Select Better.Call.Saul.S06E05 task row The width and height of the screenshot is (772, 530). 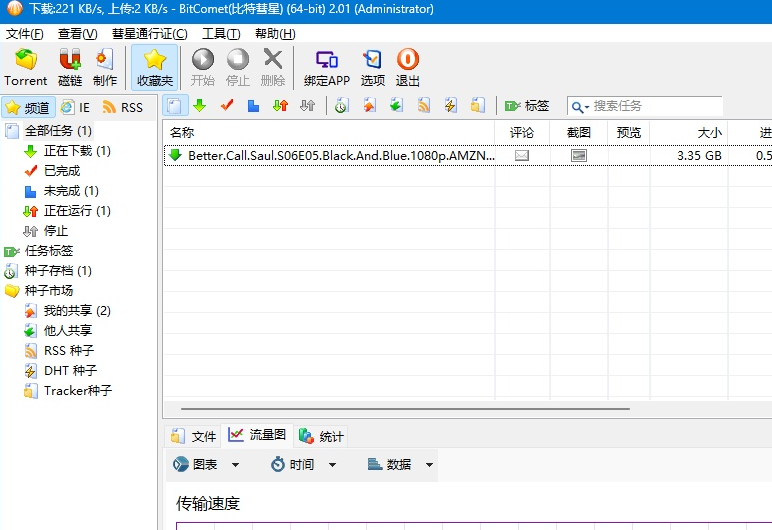(468, 156)
